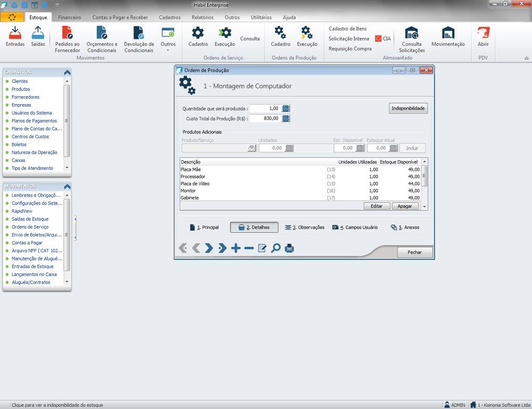Expand the Outros dropdown in ribbon
Viewport: 532px width, 409px height.
click(x=168, y=39)
